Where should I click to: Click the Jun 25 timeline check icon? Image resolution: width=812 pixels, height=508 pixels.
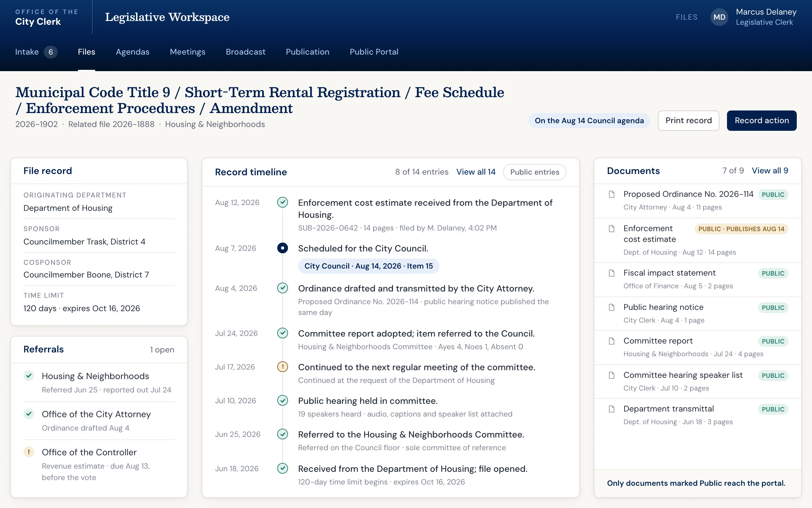tap(283, 434)
